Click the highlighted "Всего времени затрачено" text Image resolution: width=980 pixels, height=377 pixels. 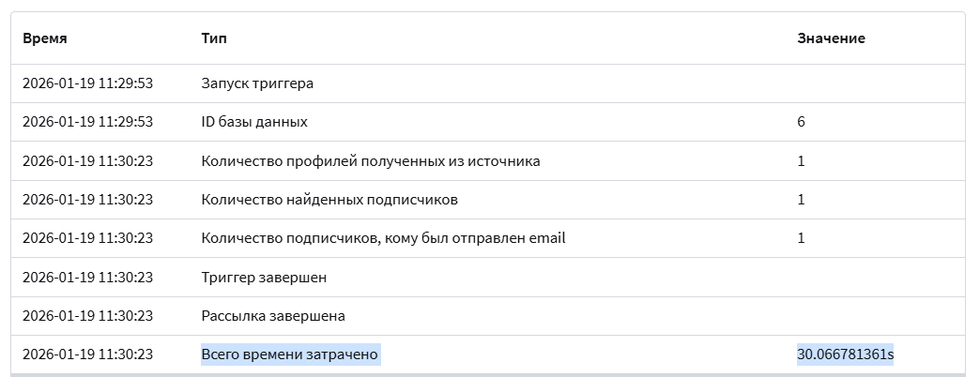[290, 354]
